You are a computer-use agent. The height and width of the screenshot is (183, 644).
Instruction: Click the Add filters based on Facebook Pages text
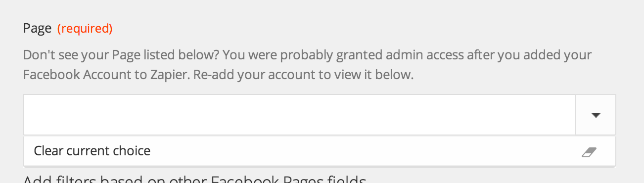click(195, 179)
